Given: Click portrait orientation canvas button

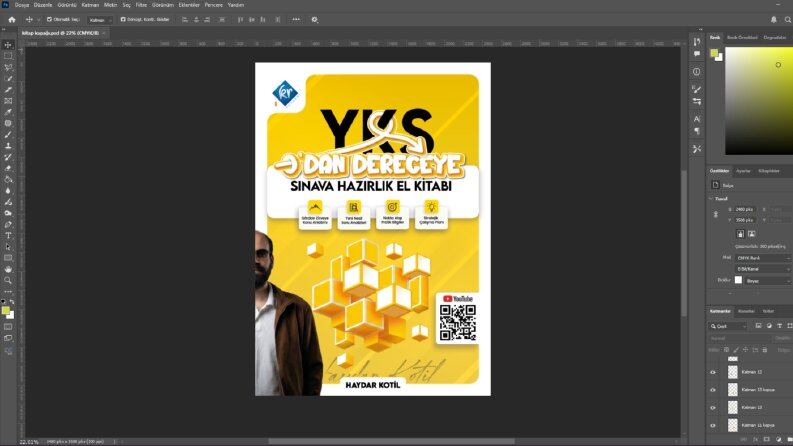Looking at the screenshot, I should (x=740, y=234).
